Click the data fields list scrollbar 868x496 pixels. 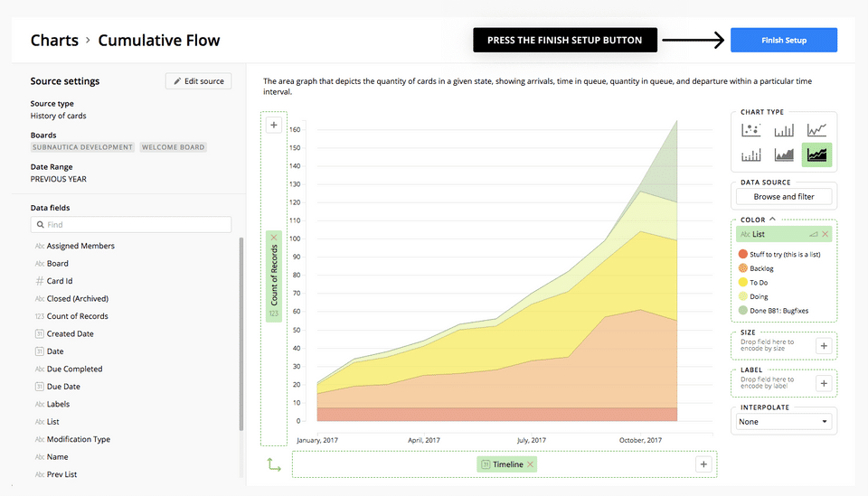tap(241, 334)
